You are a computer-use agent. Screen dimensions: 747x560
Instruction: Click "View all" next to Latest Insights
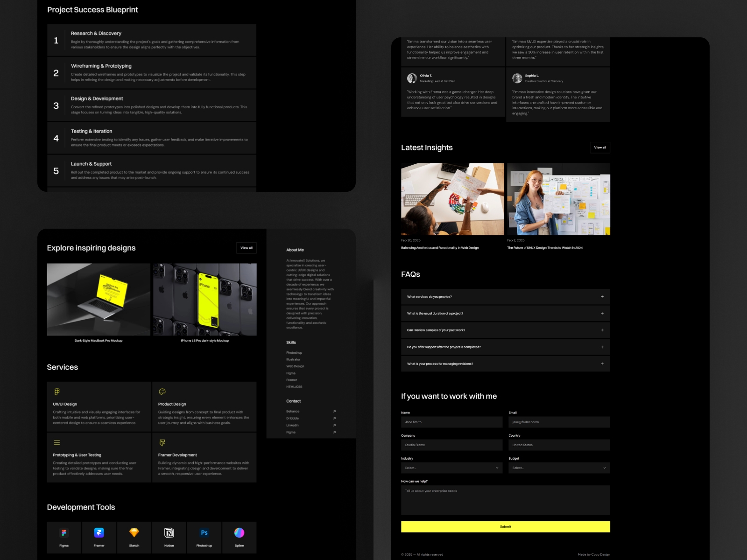click(x=600, y=147)
